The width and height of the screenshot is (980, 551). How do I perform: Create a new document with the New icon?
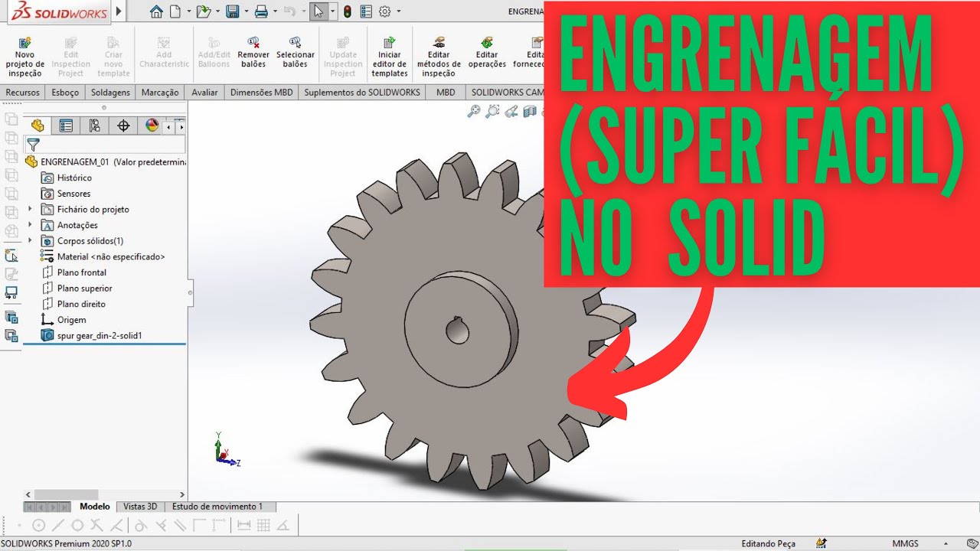(x=175, y=11)
